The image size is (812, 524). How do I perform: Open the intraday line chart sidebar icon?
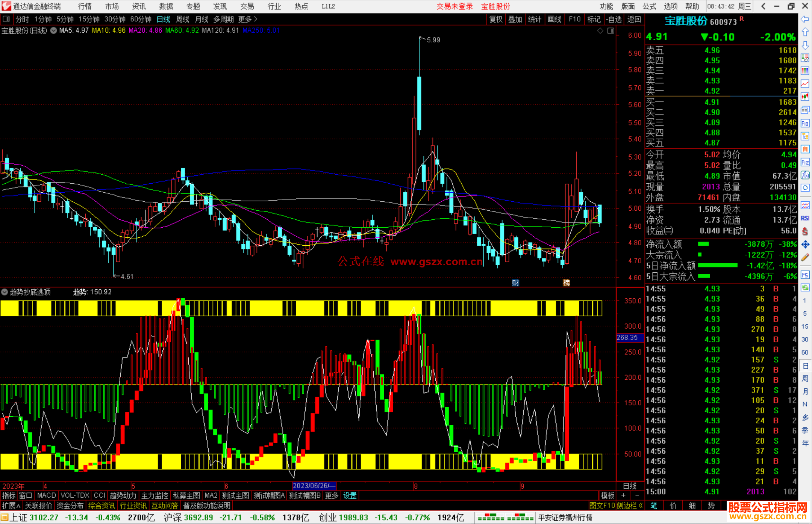(x=805, y=84)
